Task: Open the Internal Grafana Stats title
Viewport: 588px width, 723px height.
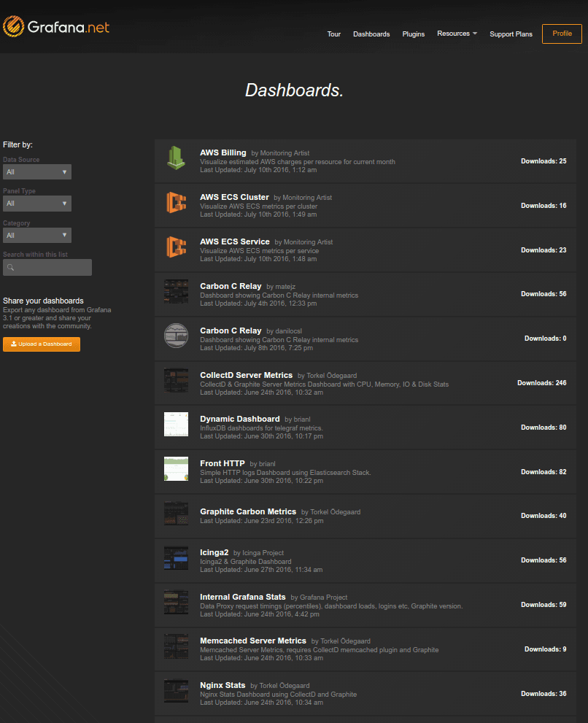Action: [x=243, y=597]
